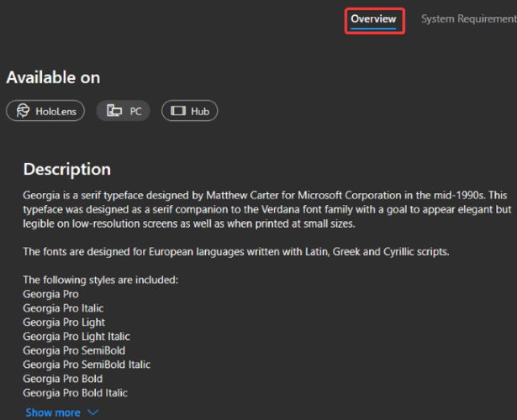Select the HoloLens label in its chip
This screenshot has width=517, height=420.
[55, 111]
